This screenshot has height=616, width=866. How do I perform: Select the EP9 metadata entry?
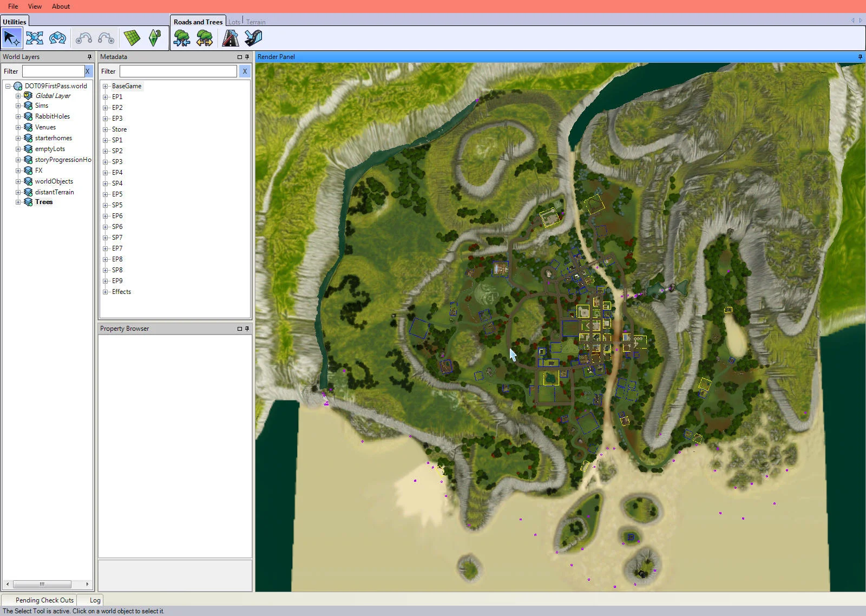coord(117,281)
